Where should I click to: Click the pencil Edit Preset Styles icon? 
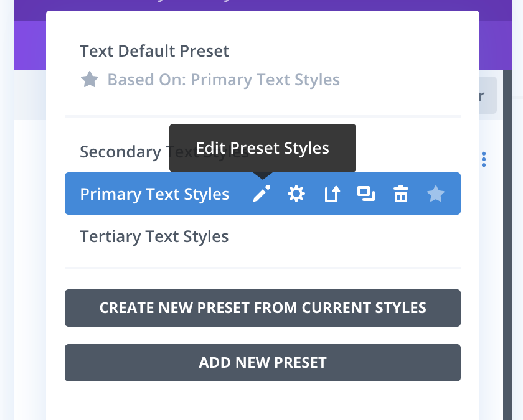(x=261, y=194)
